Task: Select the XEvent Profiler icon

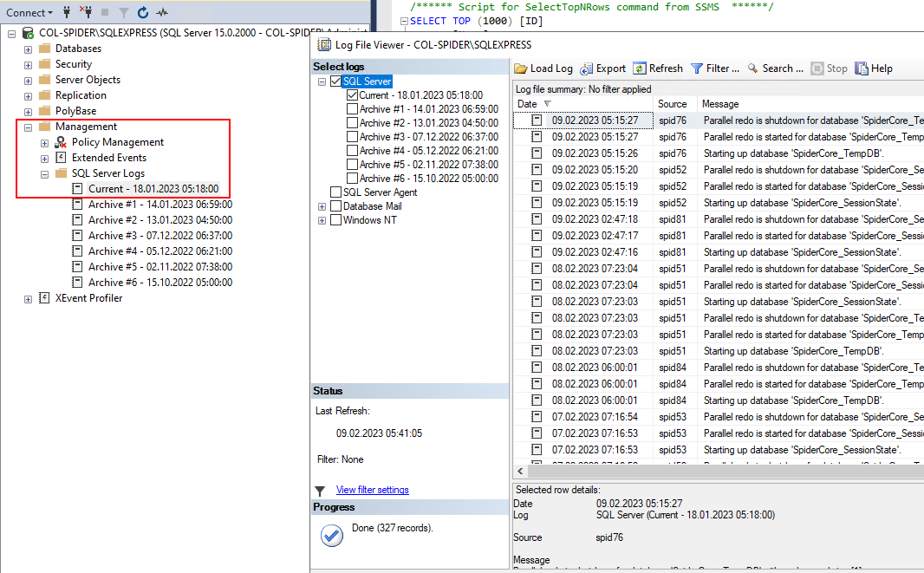Action: tap(44, 297)
